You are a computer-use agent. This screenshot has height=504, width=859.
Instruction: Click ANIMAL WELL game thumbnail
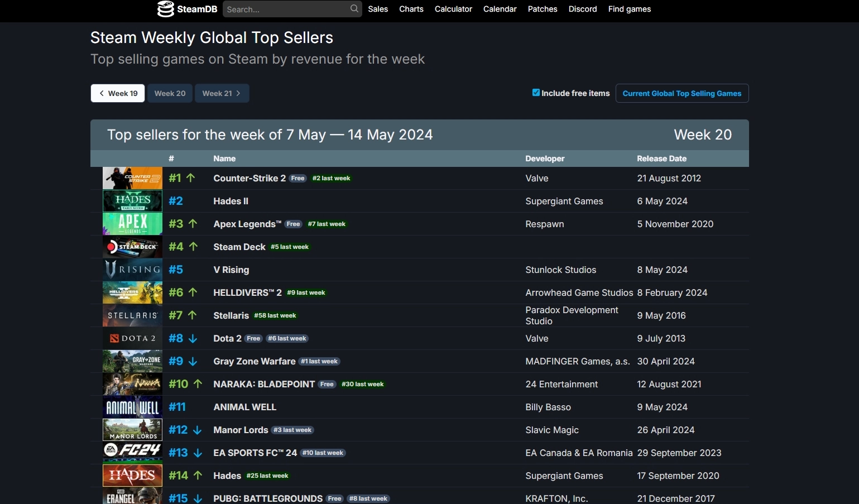point(132,407)
